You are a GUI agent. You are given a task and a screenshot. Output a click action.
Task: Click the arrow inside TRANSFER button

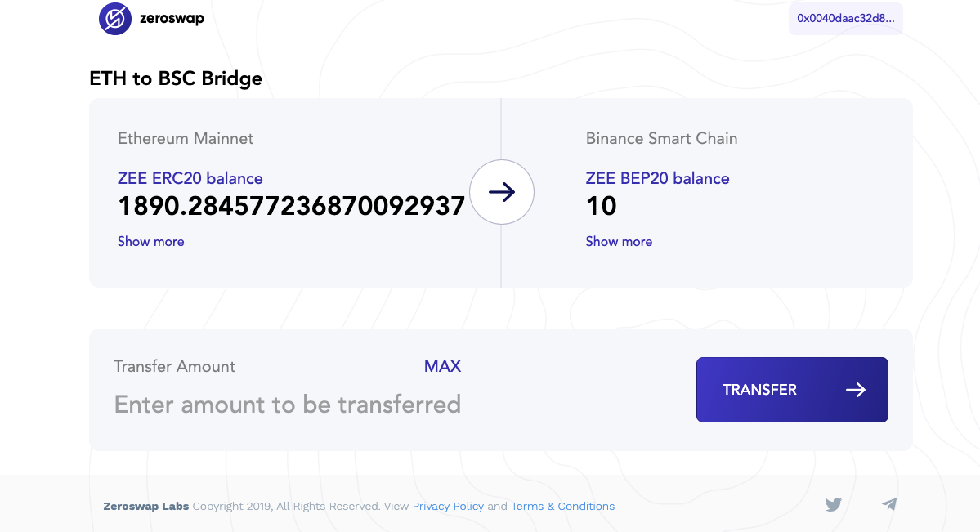[x=856, y=390]
